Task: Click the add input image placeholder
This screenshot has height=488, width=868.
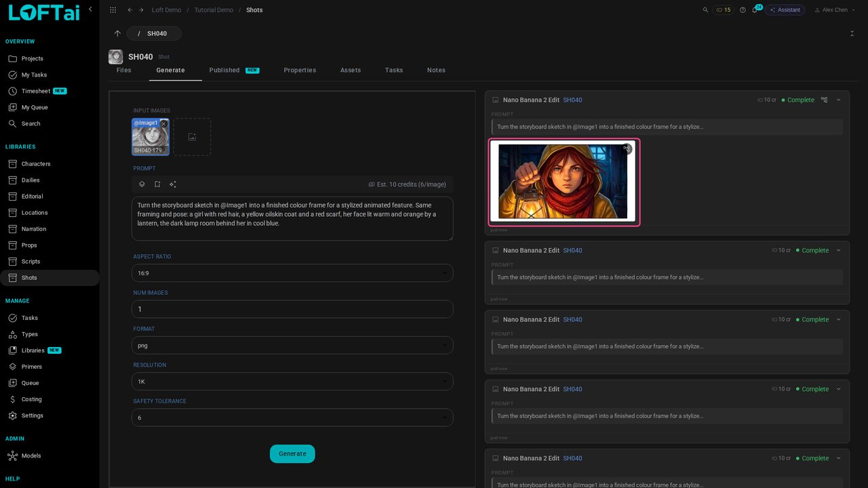Action: coord(192,137)
